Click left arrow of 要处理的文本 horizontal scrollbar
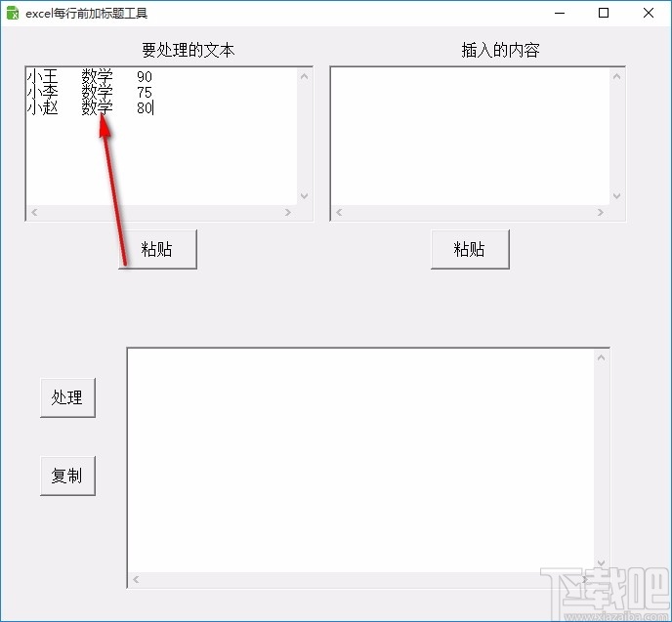The height and width of the screenshot is (622, 672). coord(34,212)
